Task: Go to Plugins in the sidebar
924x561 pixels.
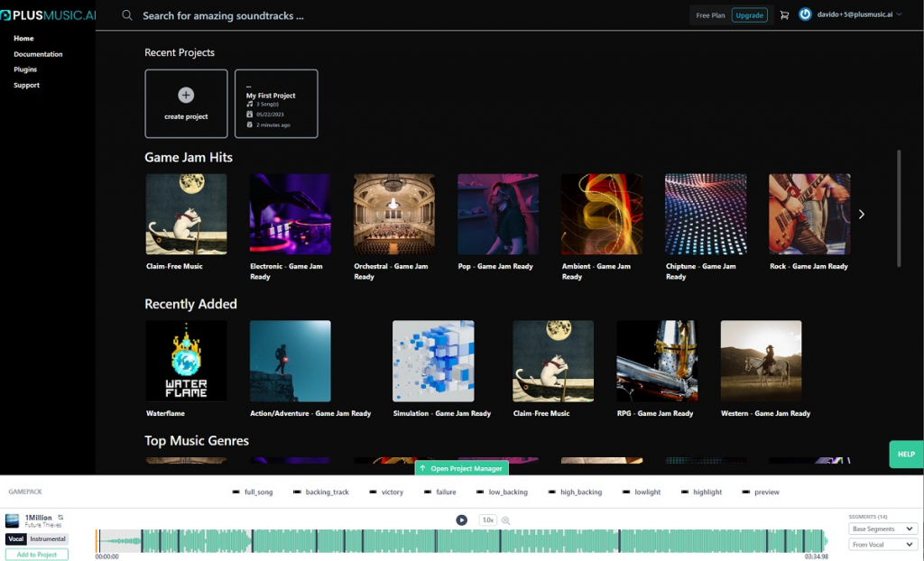Action: coord(25,69)
